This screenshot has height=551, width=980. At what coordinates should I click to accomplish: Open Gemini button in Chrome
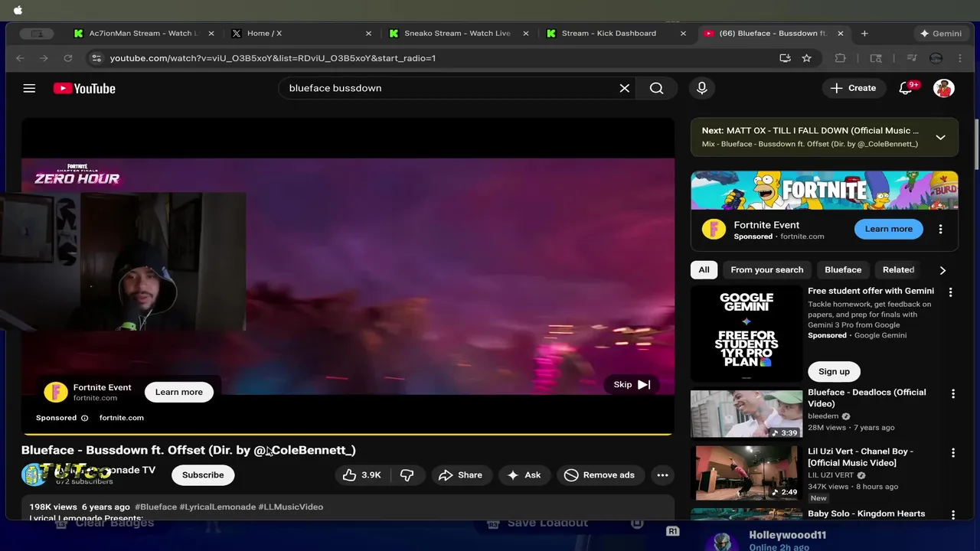coord(941,34)
